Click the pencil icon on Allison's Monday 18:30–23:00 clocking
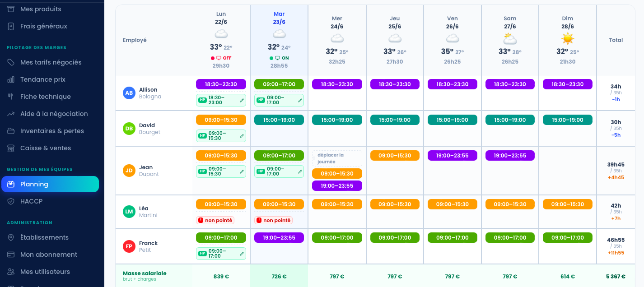This screenshot has width=644, height=287. click(242, 100)
